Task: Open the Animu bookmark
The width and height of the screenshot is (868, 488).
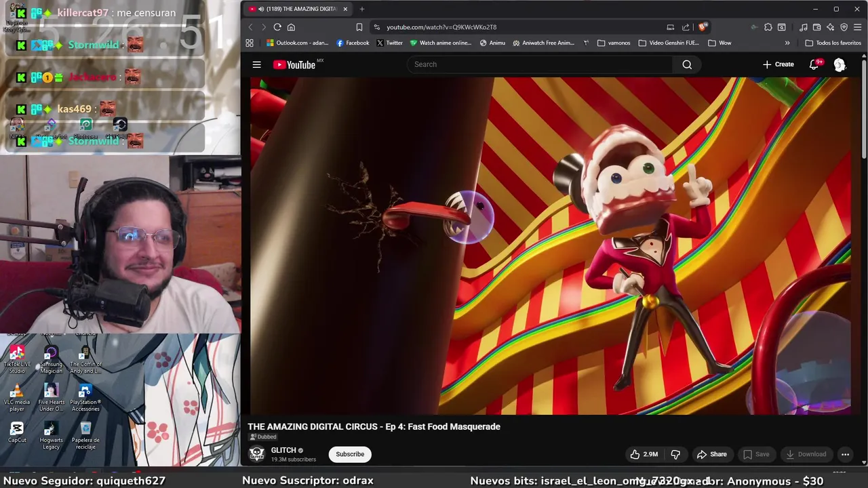Action: point(492,43)
